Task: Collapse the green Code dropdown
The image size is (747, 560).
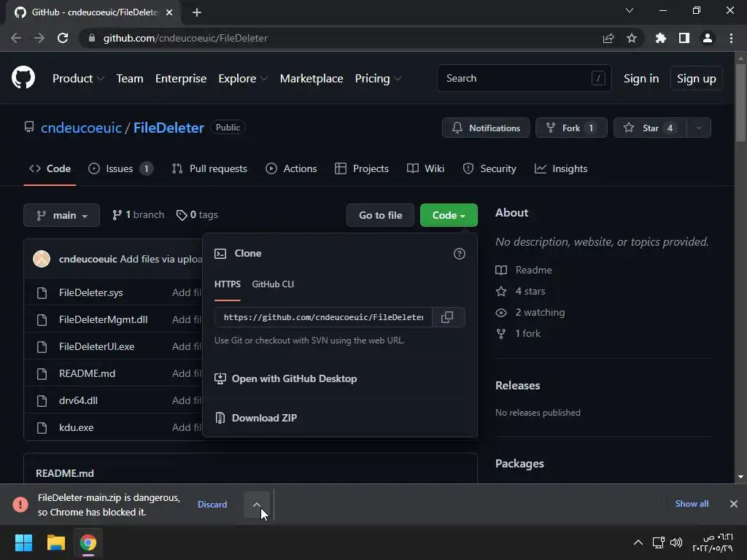Action: [x=449, y=215]
